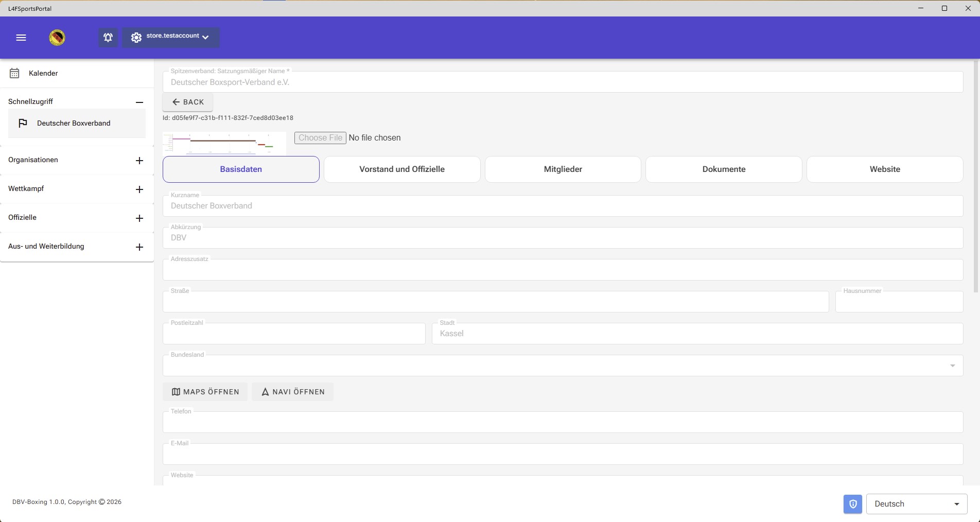
Task: Click the Choose File button
Action: pos(320,137)
